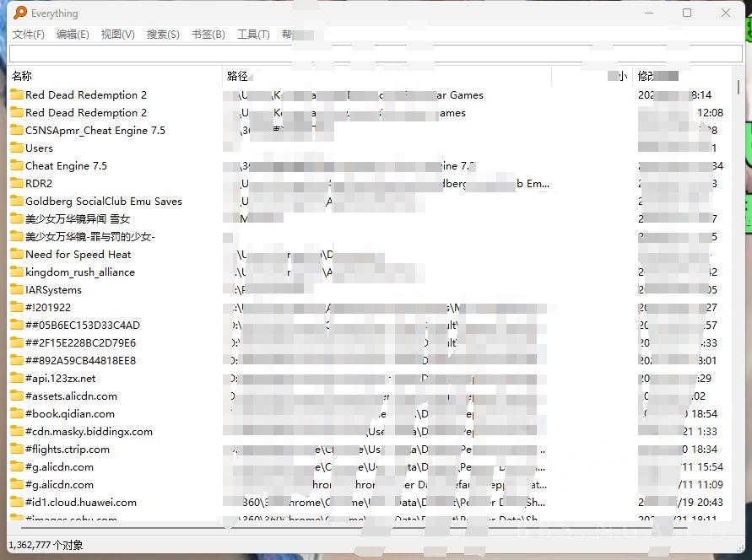Select the 美少女万华镜异闻 雪女 name
Viewport: 752px width, 560px height.
(78, 219)
